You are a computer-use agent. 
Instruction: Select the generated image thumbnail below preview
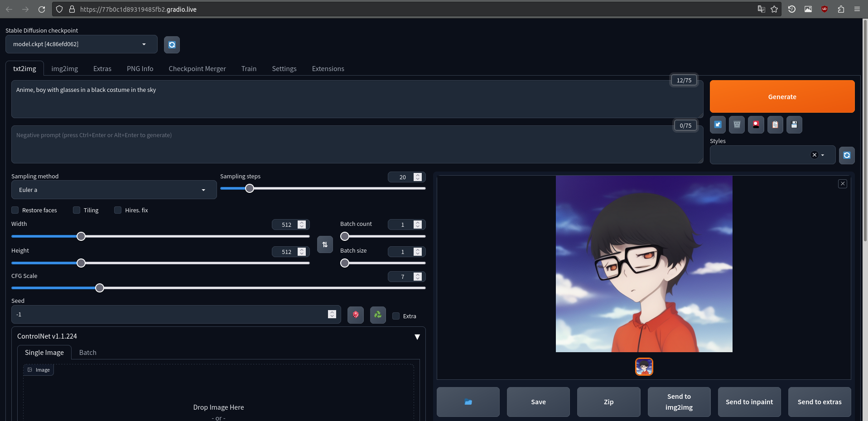pos(644,367)
